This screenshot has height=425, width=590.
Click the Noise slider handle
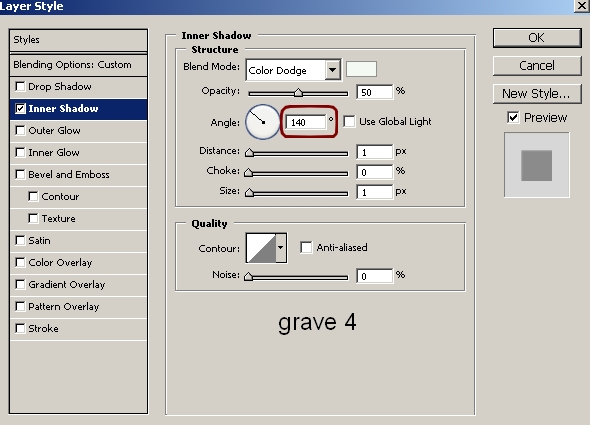click(x=248, y=277)
